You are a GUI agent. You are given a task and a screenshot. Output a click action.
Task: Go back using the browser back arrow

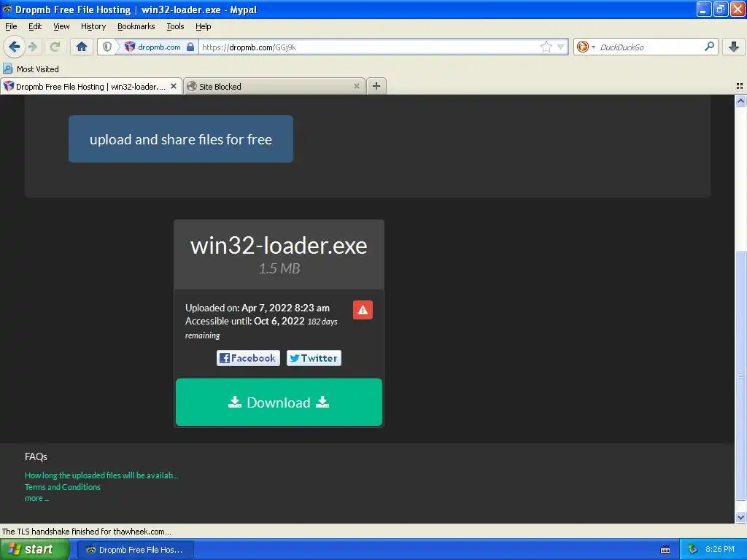(x=14, y=47)
